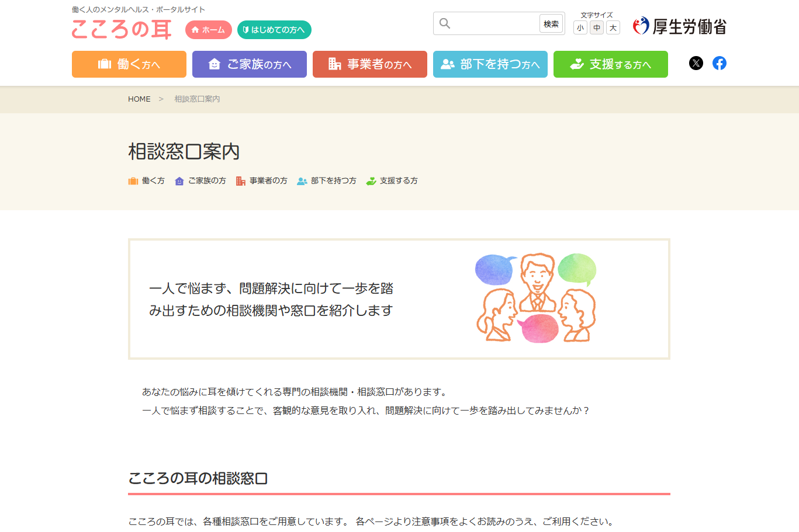Click the X (Twitter) social icon
Viewport: 799px width, 532px height.
pos(696,63)
